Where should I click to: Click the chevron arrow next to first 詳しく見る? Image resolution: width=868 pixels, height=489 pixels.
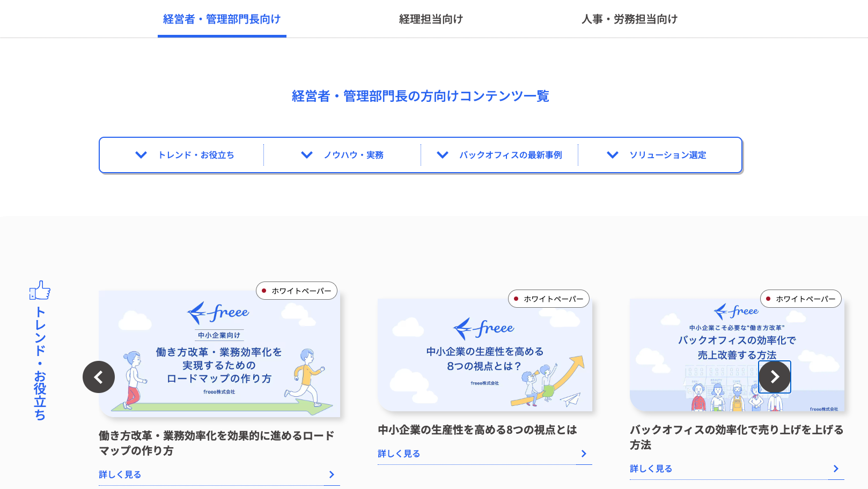pos(332,475)
